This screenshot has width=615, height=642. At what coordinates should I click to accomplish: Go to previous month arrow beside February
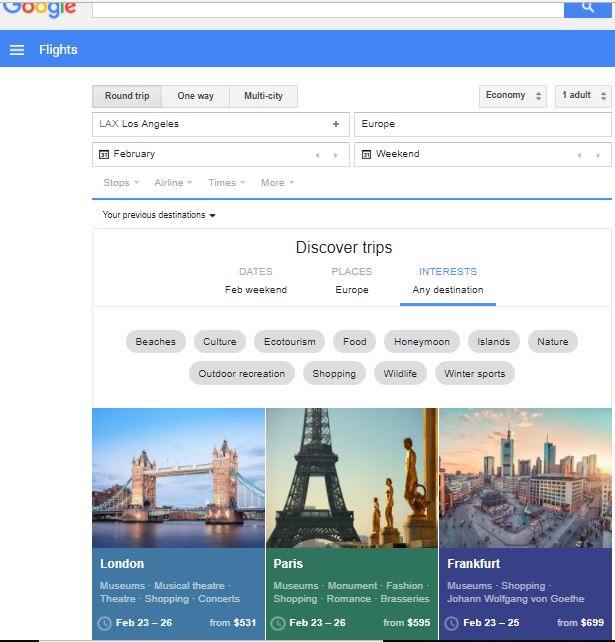[x=317, y=155]
